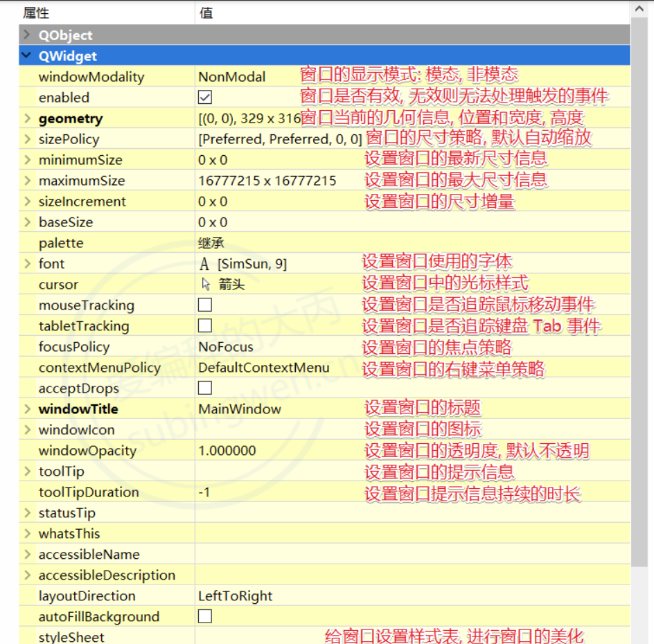This screenshot has height=644, width=654.
Task: Expand the whatsThis property arrow
Action: (x=28, y=533)
